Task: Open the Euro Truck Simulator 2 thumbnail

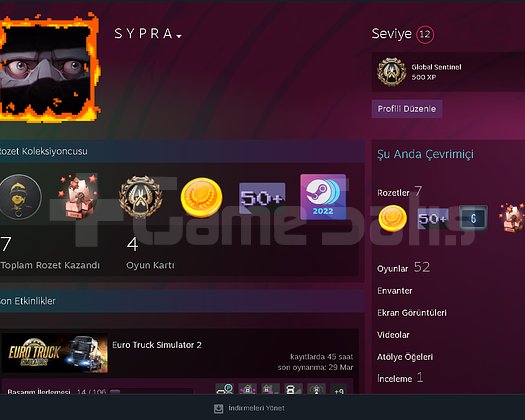Action: point(55,353)
